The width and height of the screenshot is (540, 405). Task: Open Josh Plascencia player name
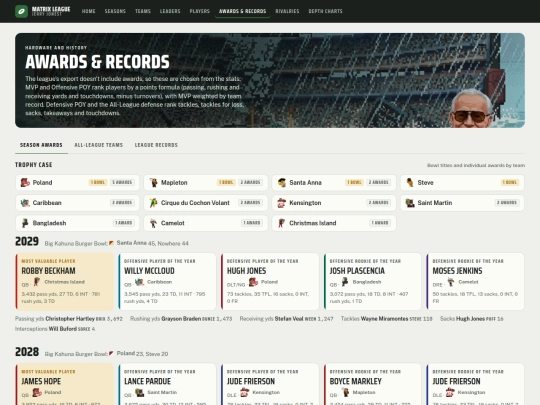(x=357, y=271)
